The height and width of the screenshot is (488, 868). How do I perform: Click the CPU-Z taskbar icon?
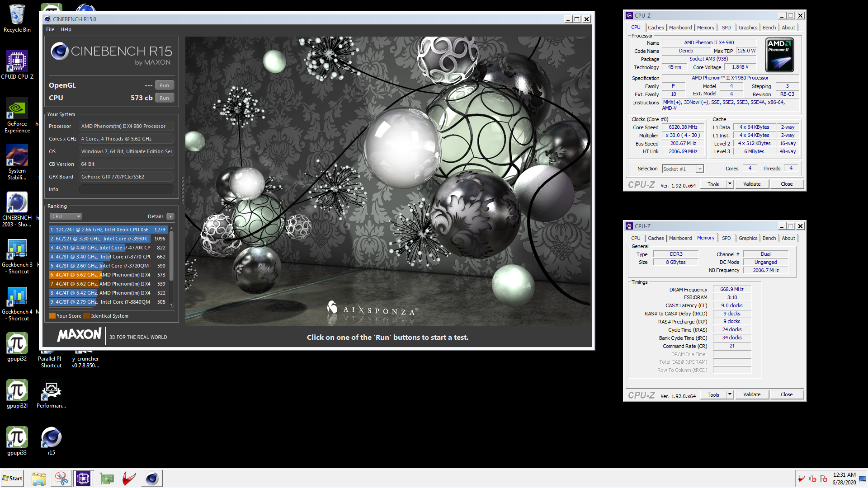[83, 478]
